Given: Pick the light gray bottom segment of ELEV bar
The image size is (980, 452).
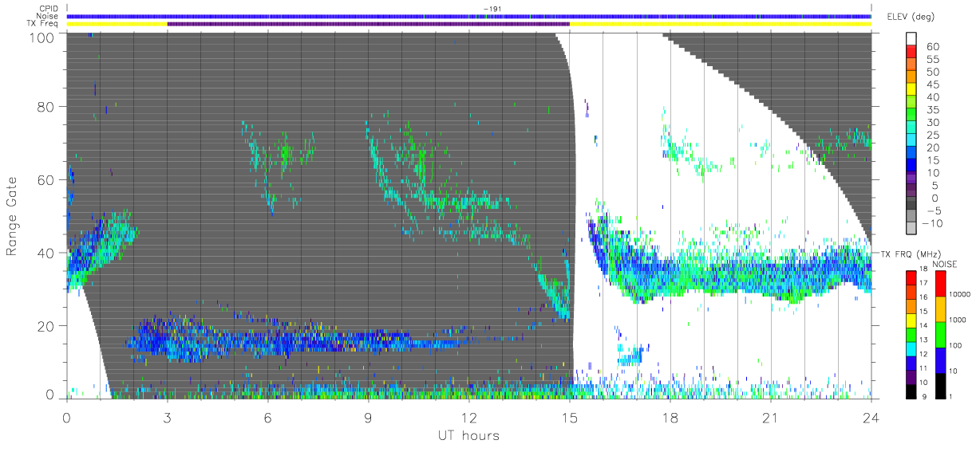Looking at the screenshot, I should [911, 228].
